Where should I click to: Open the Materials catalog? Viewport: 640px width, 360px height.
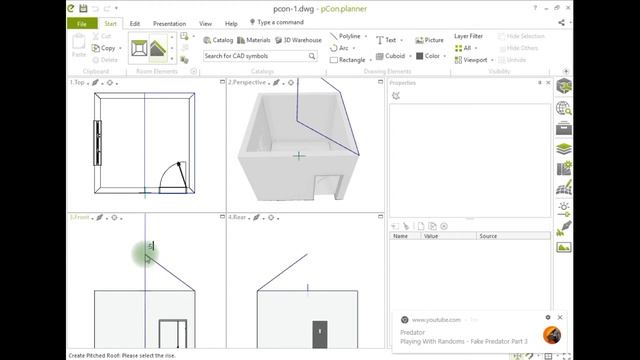coord(253,40)
